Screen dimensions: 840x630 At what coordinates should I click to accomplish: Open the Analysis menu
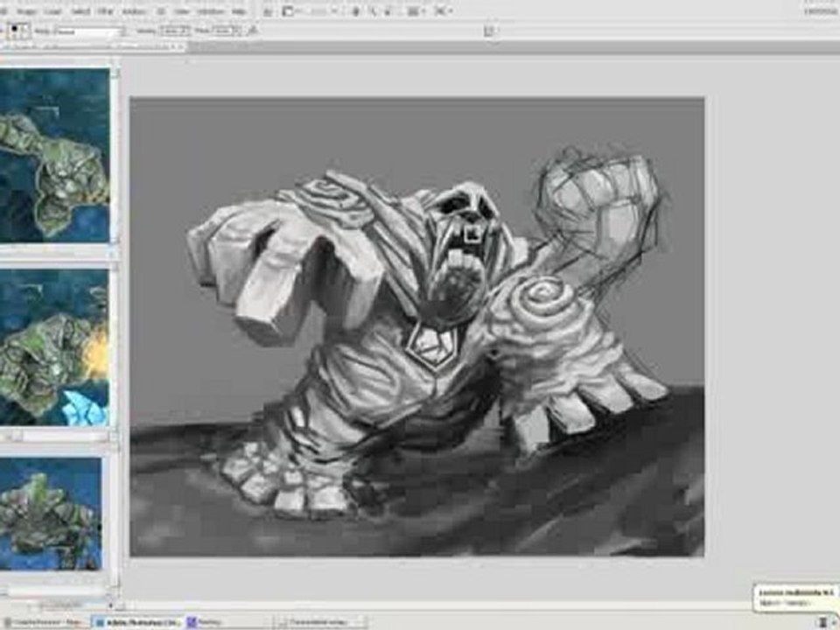(x=135, y=11)
